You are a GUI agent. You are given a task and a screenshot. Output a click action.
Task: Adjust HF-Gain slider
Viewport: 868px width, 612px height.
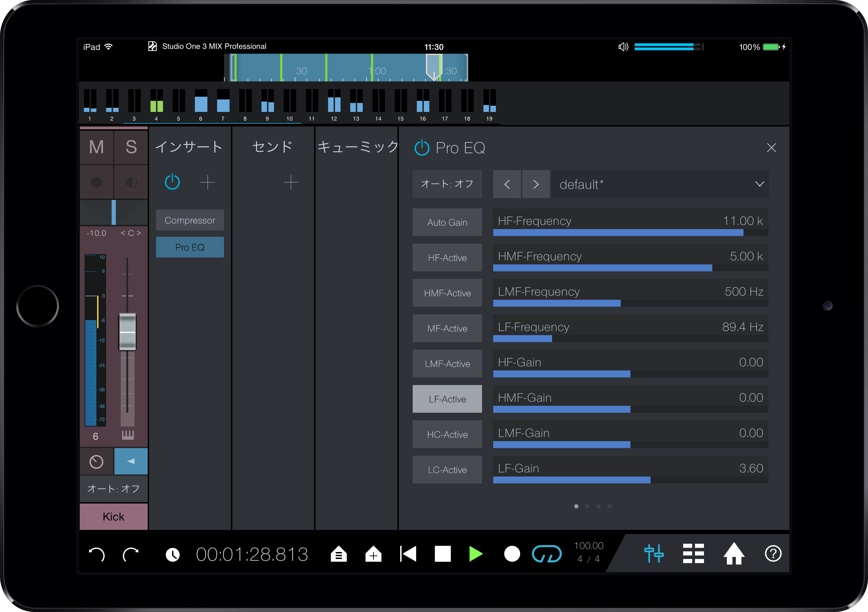(x=630, y=364)
